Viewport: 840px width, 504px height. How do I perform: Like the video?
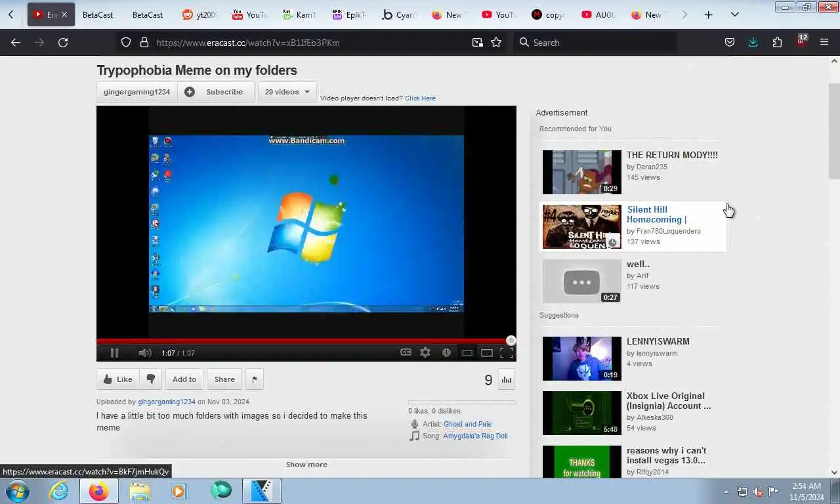point(118,379)
